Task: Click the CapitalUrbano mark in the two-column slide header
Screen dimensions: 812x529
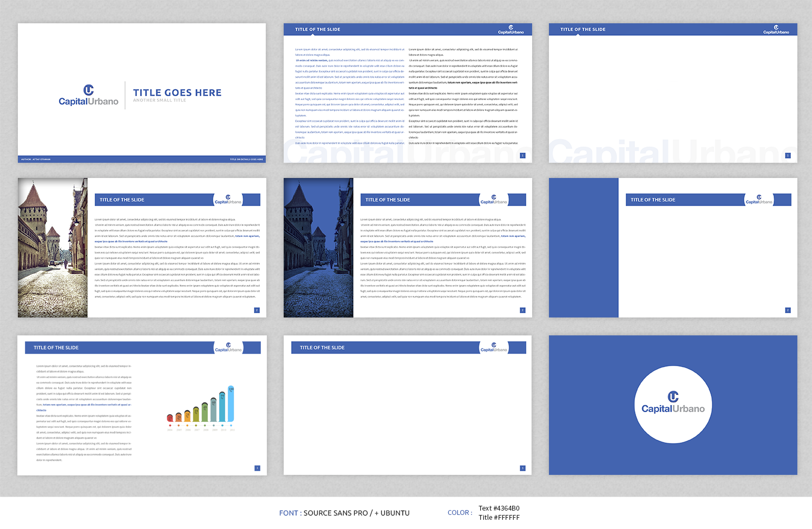Action: click(511, 29)
